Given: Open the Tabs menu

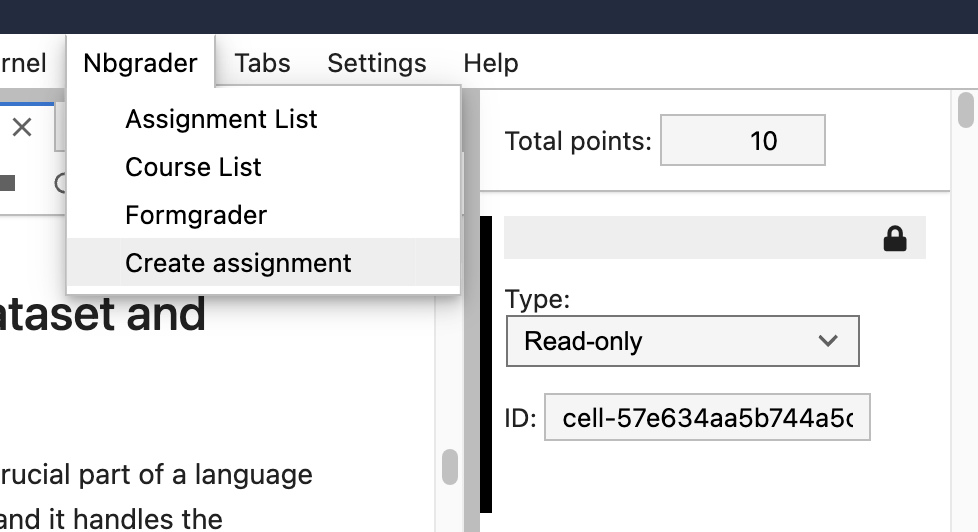Looking at the screenshot, I should coord(262,63).
